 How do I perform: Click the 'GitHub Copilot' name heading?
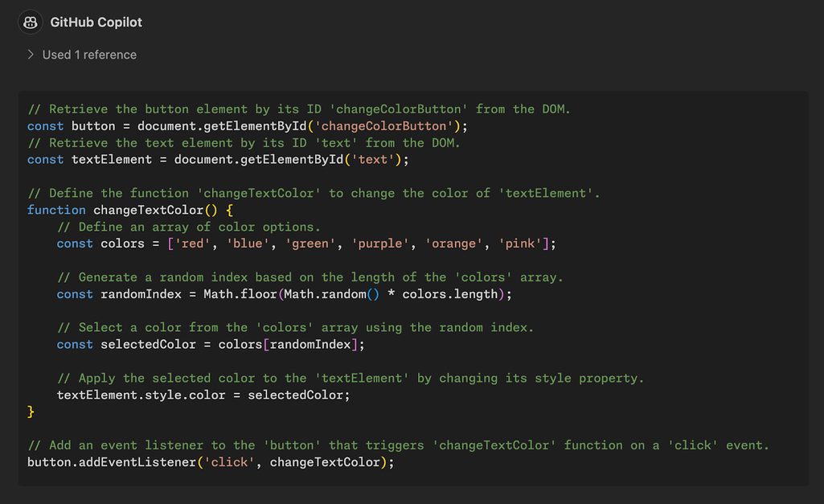[96, 23]
